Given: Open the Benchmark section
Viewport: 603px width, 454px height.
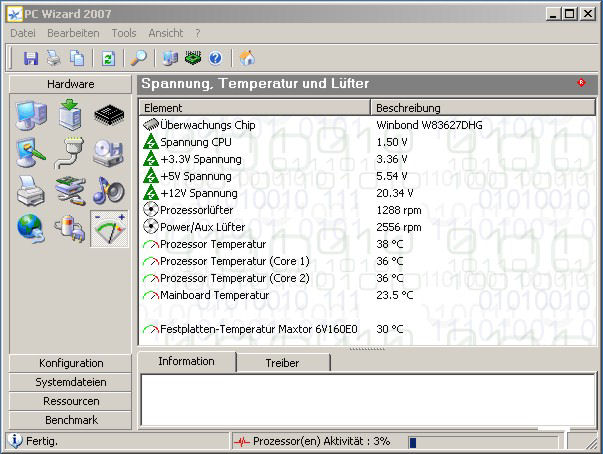Looking at the screenshot, I should tap(71, 420).
